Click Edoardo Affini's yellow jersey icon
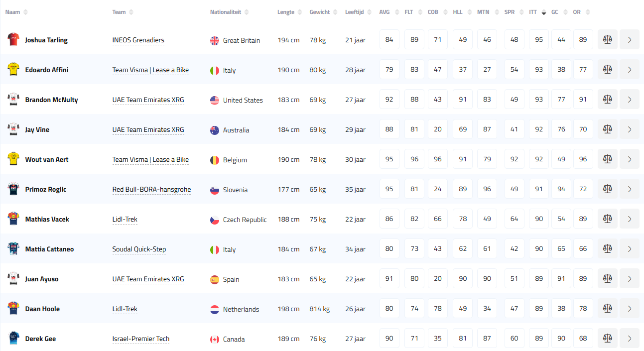The image size is (644, 351). tap(13, 70)
